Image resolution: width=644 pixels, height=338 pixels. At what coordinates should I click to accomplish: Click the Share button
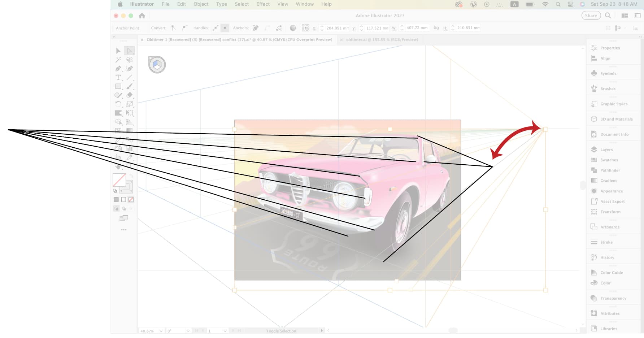coord(591,16)
